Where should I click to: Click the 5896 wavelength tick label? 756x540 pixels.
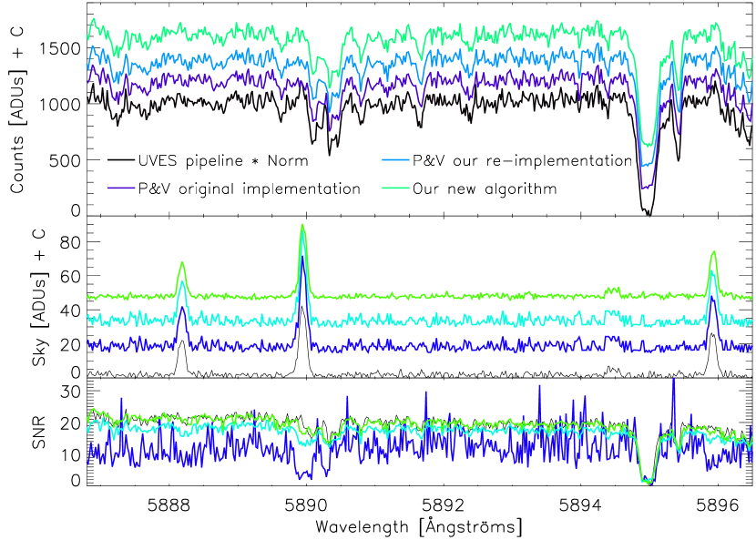click(719, 504)
